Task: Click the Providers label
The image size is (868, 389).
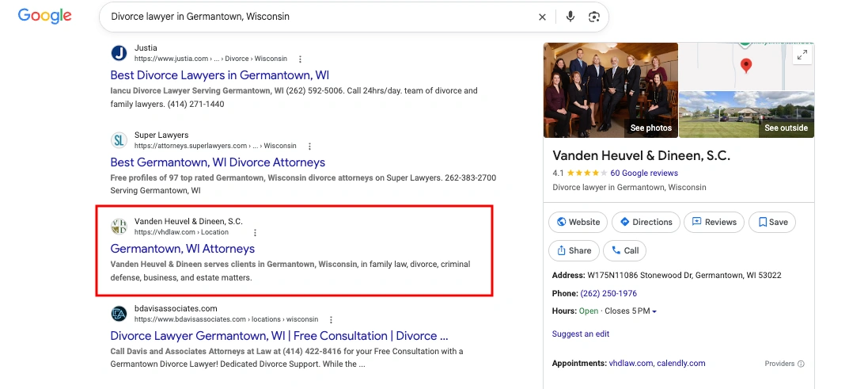Action: coord(779,364)
